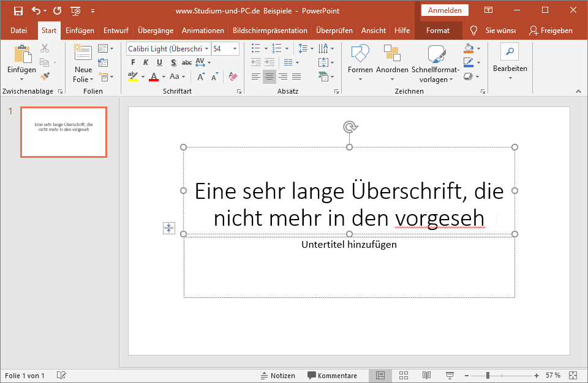Start slideshow from status bar icon
Image resolution: width=588 pixels, height=383 pixels.
450,376
